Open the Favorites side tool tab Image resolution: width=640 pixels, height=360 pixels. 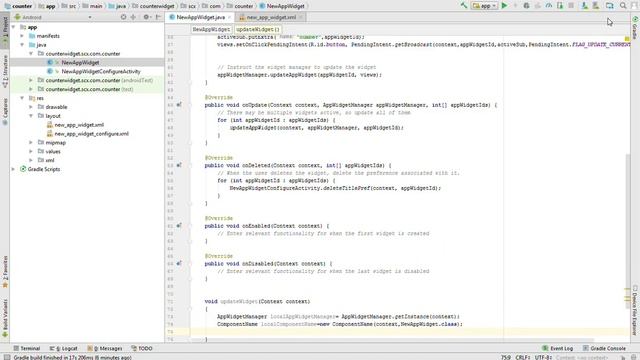pos(5,271)
